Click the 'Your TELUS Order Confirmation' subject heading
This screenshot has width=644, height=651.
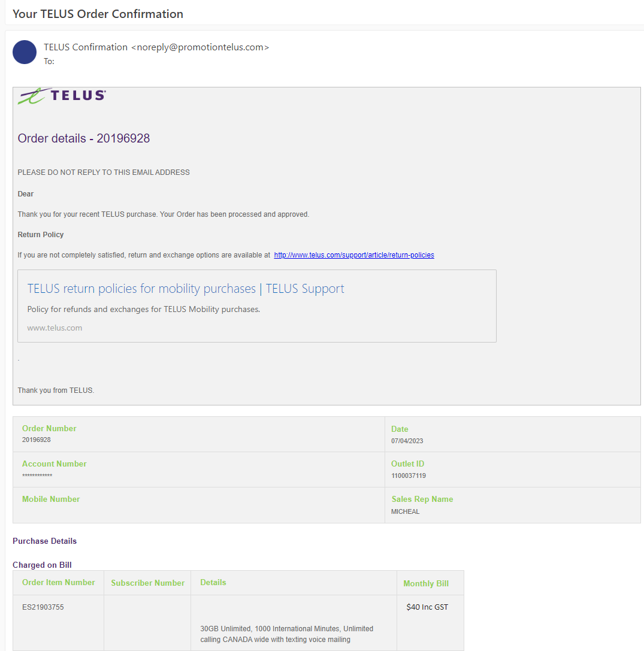click(x=98, y=14)
